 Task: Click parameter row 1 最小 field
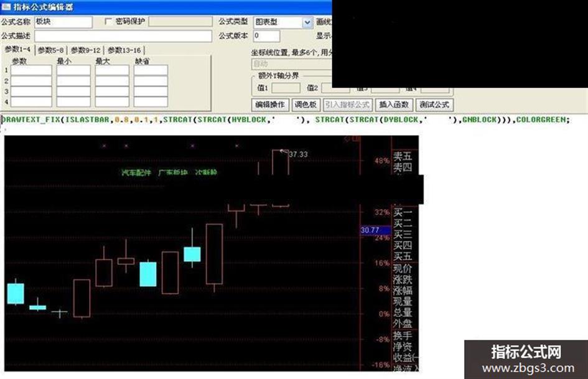(73, 70)
